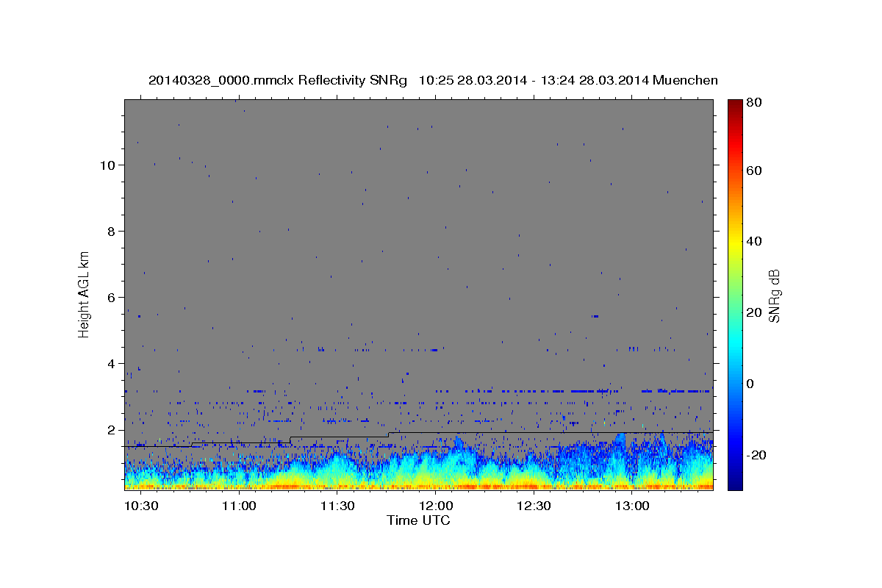Viewport: 882px width, 588px height.
Task: Click the plot title text beginning '20140328_0000.mmclx'
Action: [433, 80]
